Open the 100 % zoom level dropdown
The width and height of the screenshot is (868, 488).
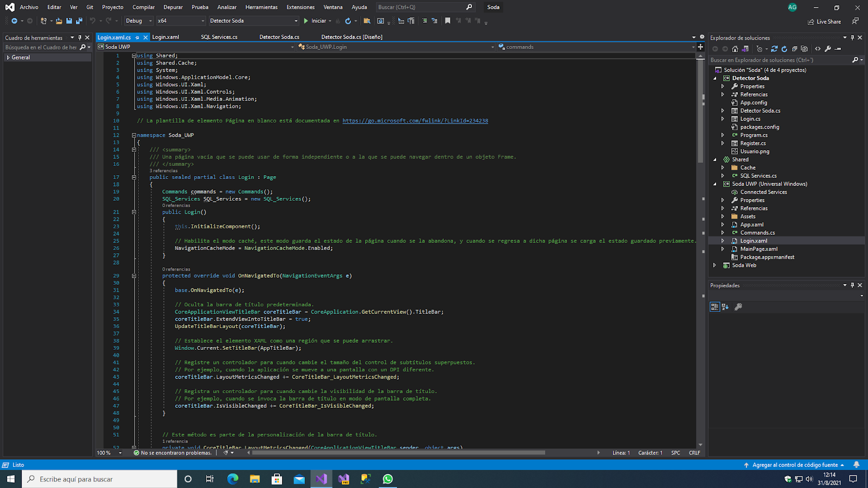point(109,453)
